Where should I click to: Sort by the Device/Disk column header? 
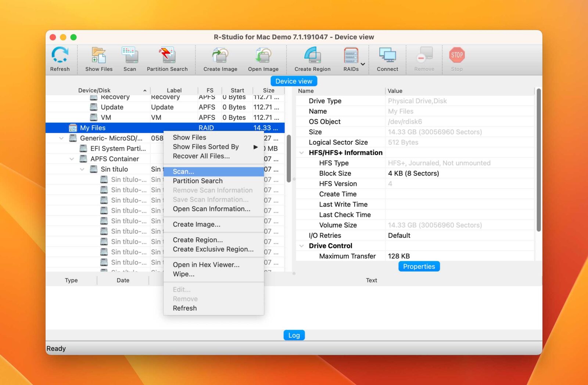(94, 90)
